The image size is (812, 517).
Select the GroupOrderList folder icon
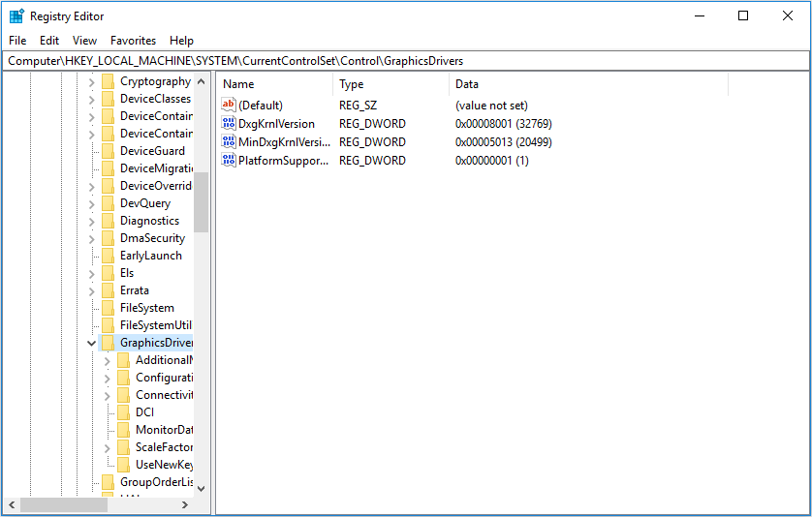[x=109, y=482]
